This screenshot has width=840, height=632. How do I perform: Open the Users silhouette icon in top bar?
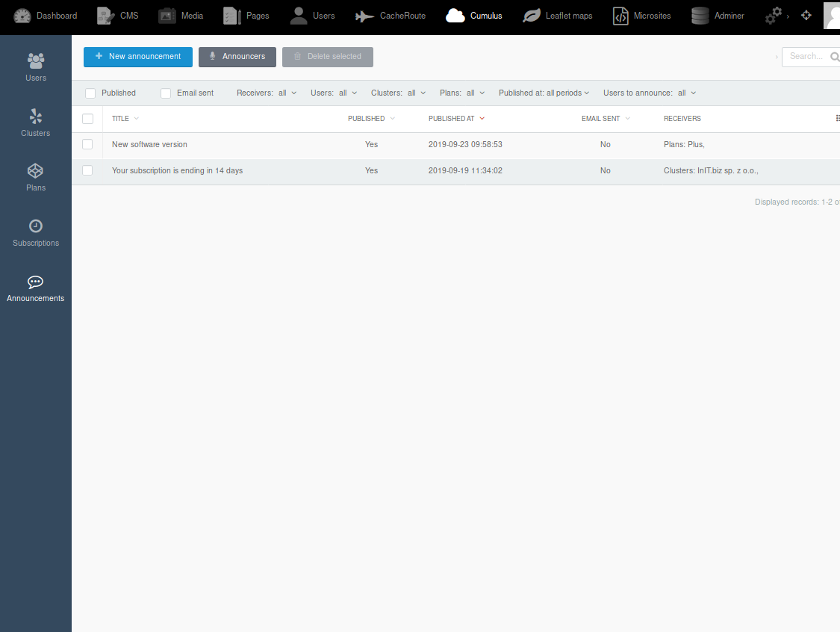point(299,16)
